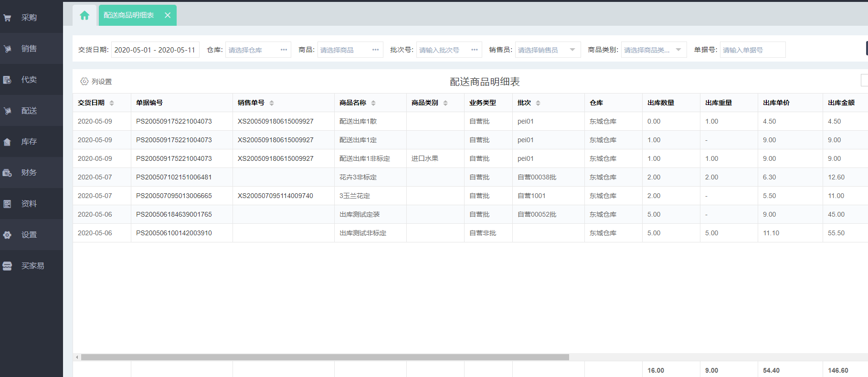Viewport: 868px width, 377px height.
Task: Click the 请输入批次号 batch field
Action: click(449, 50)
